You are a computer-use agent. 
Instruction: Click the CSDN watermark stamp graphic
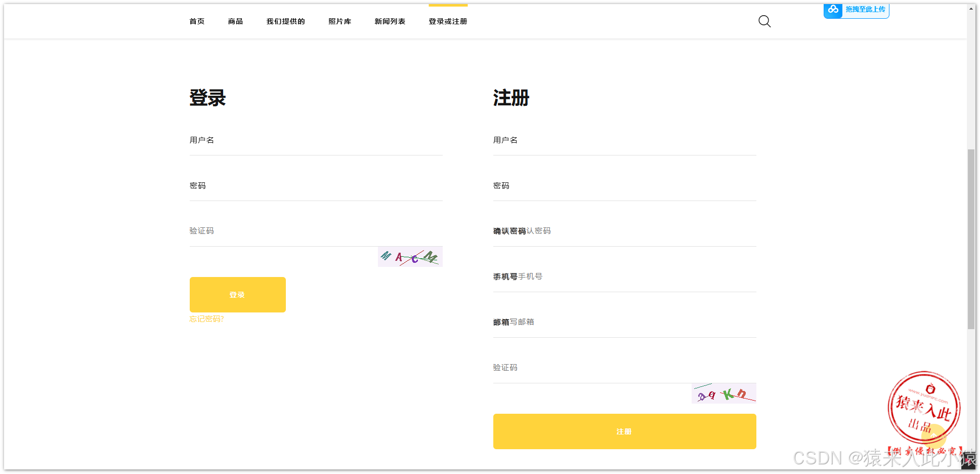(x=923, y=408)
